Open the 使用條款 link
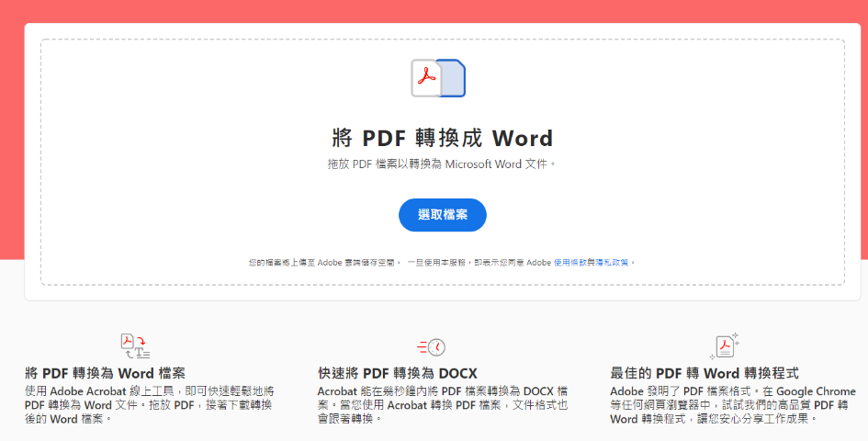Image resolution: width=868 pixels, height=441 pixels. pos(570,263)
